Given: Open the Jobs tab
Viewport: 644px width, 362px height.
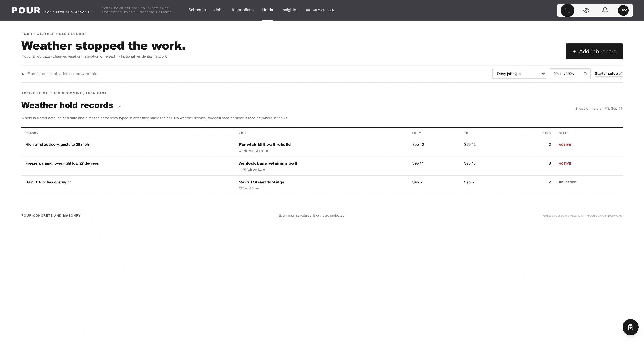Looking at the screenshot, I should (x=219, y=10).
